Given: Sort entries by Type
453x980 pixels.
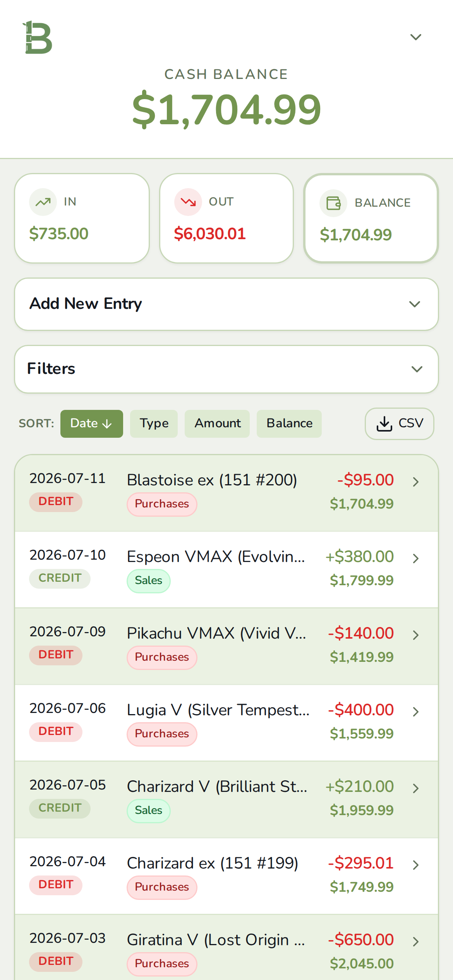Looking at the screenshot, I should point(154,424).
